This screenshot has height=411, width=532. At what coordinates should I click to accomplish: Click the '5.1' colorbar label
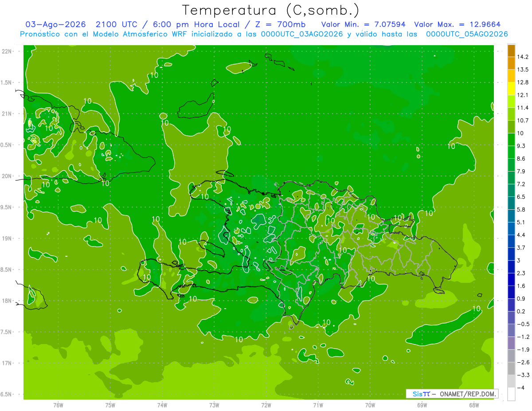coord(521,222)
